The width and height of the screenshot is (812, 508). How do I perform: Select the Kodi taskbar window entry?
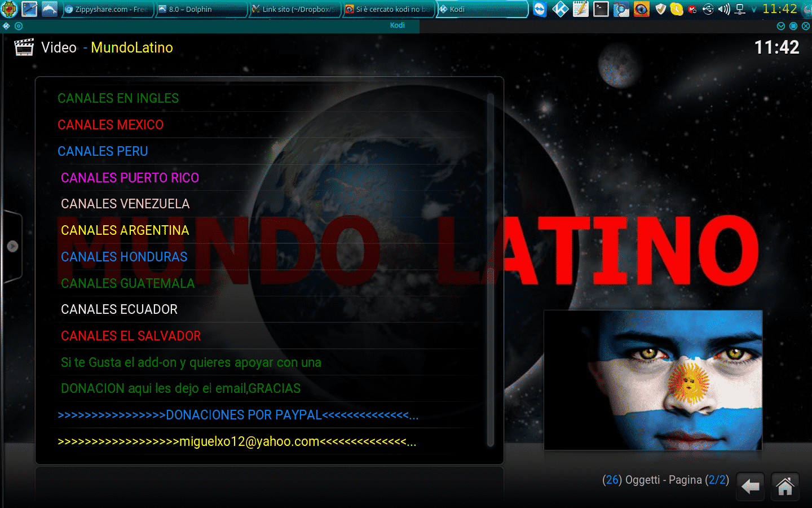(482, 9)
